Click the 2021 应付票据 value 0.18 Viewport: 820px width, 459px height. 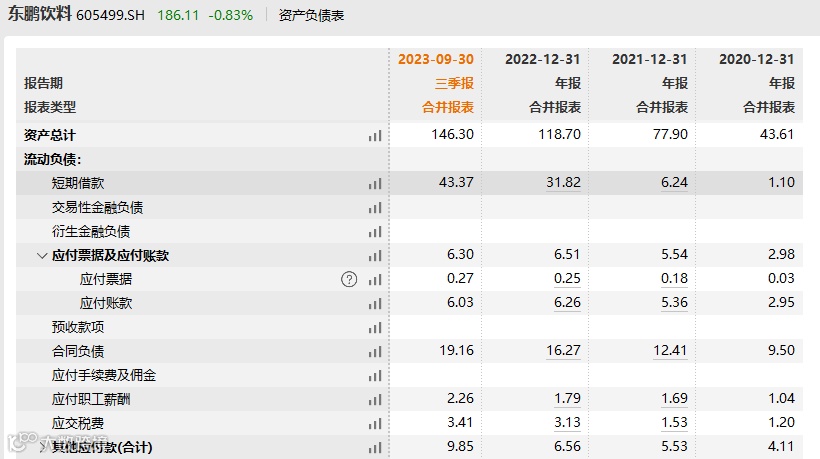674,278
